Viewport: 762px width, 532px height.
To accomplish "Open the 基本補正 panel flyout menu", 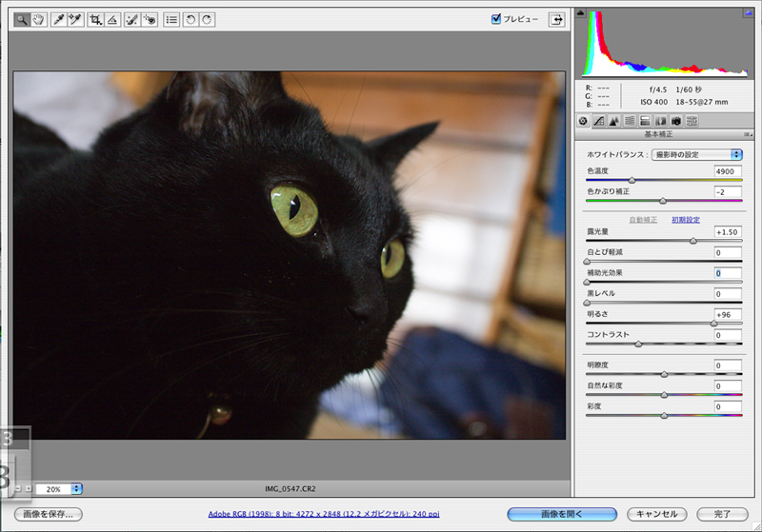I will [x=748, y=134].
